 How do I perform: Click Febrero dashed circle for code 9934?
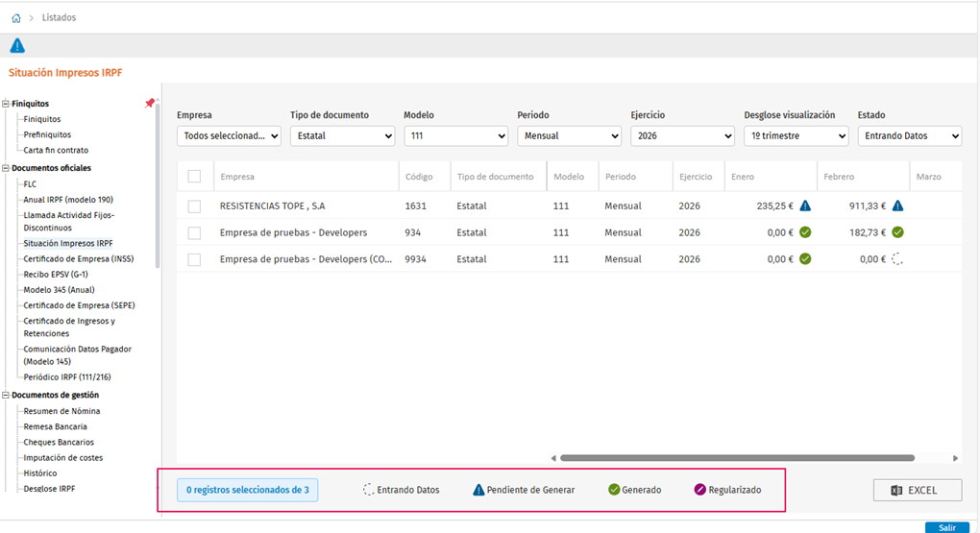[x=897, y=258]
